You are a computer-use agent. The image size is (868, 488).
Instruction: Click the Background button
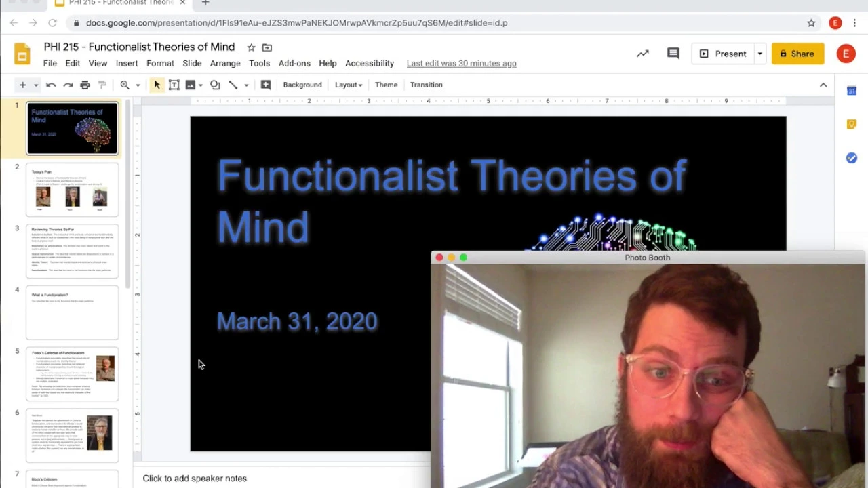(x=302, y=85)
